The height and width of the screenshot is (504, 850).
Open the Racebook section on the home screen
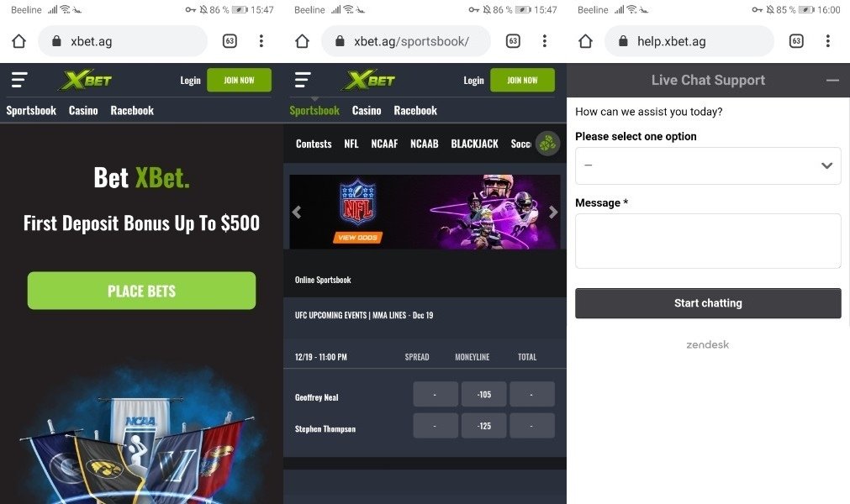[x=132, y=110]
